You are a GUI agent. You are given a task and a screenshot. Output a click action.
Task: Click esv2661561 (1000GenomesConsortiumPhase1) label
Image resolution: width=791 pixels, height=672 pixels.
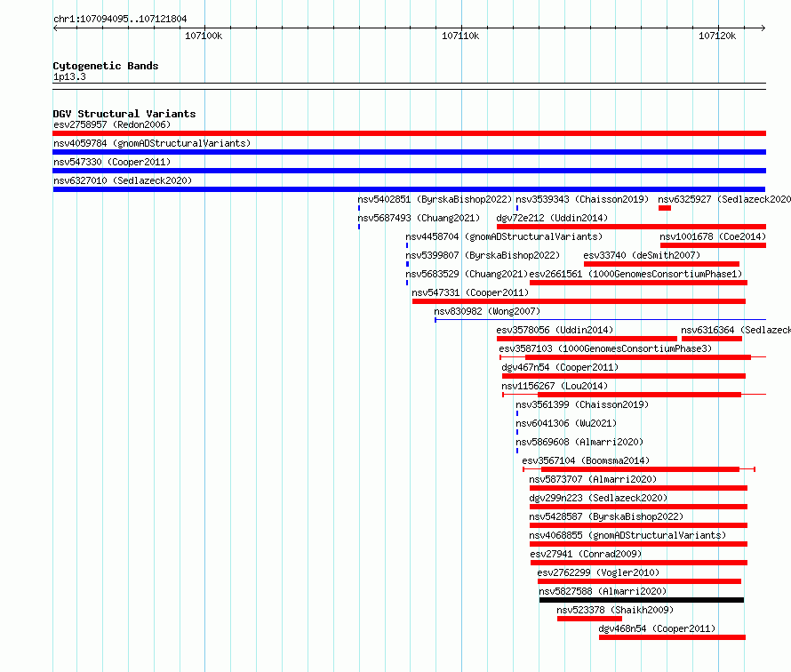[635, 274]
